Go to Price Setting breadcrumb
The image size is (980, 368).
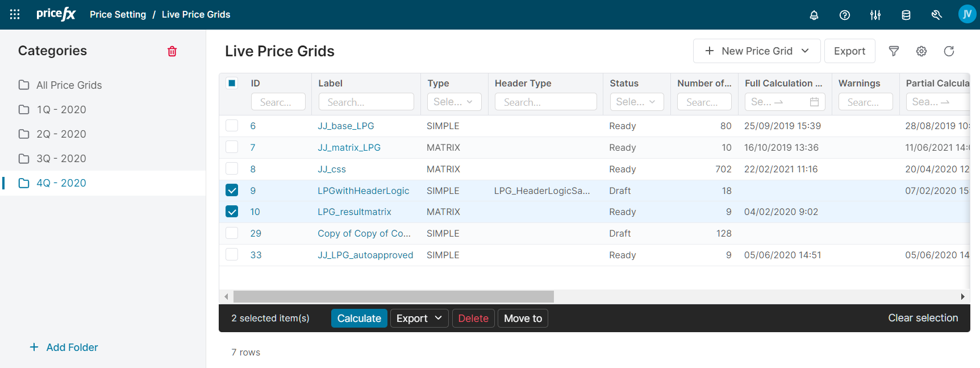click(x=118, y=15)
